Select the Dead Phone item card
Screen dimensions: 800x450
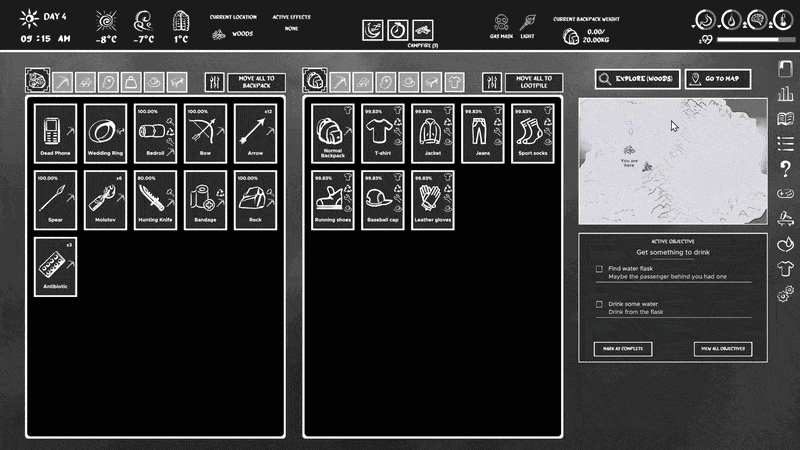point(55,134)
